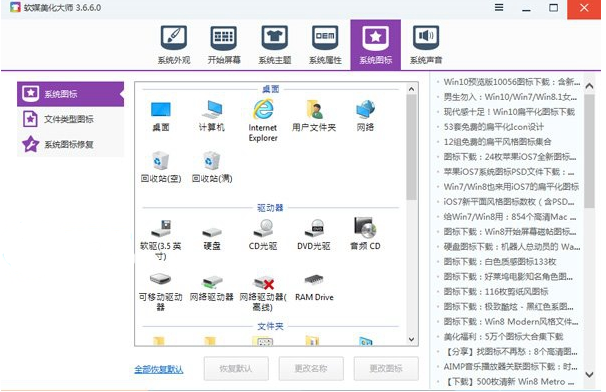Open 苹果iOS7系统图标PSD文件下载 link
Viewport: 606px width, 392px height.
pyautogui.click(x=509, y=172)
